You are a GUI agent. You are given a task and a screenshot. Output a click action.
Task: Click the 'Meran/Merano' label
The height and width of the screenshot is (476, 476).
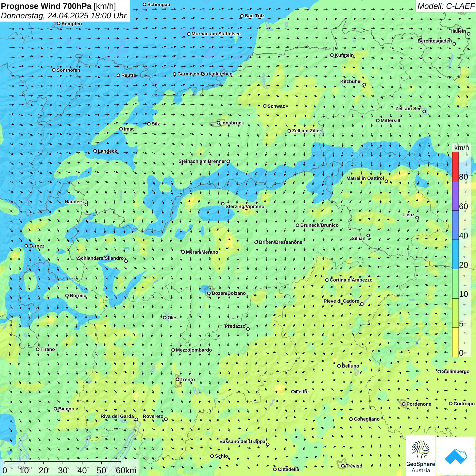[x=202, y=252]
